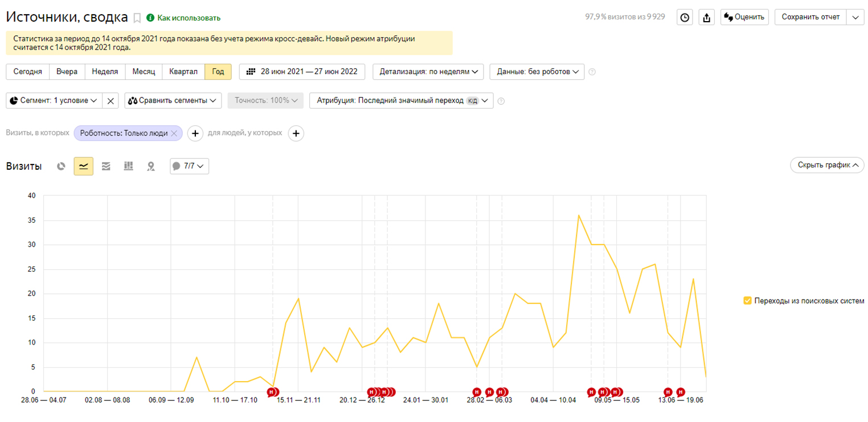Switch to stacked area chart view
868x422 pixels.
(x=106, y=166)
